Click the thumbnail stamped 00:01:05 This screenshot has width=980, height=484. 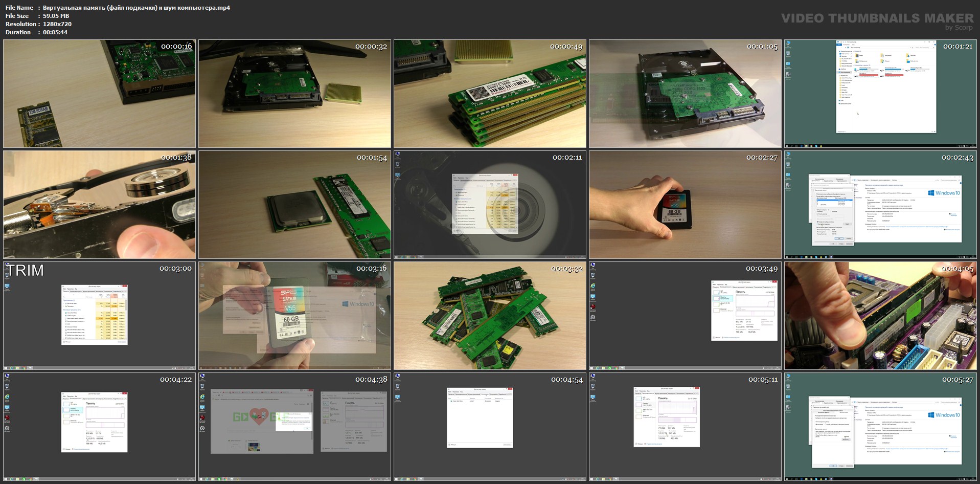685,94
